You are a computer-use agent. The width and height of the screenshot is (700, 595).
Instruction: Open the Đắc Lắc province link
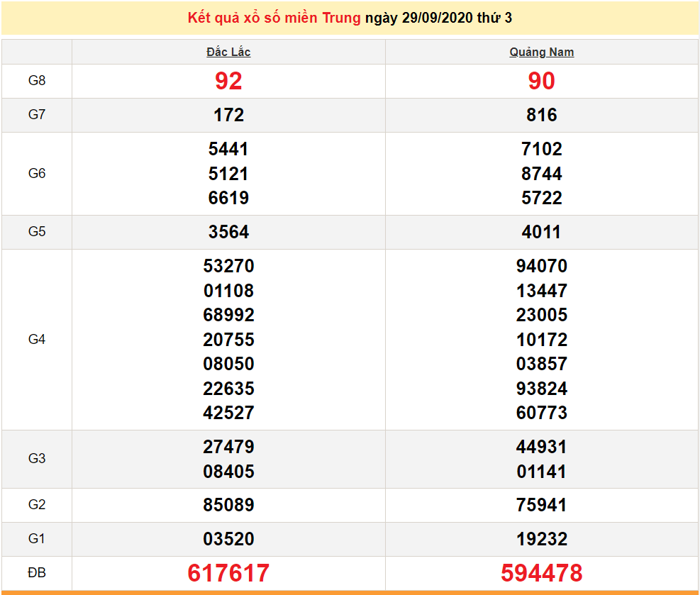[x=228, y=52]
